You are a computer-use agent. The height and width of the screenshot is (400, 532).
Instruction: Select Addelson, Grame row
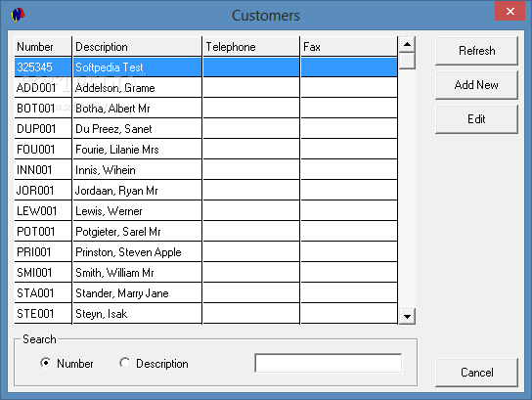(x=138, y=88)
